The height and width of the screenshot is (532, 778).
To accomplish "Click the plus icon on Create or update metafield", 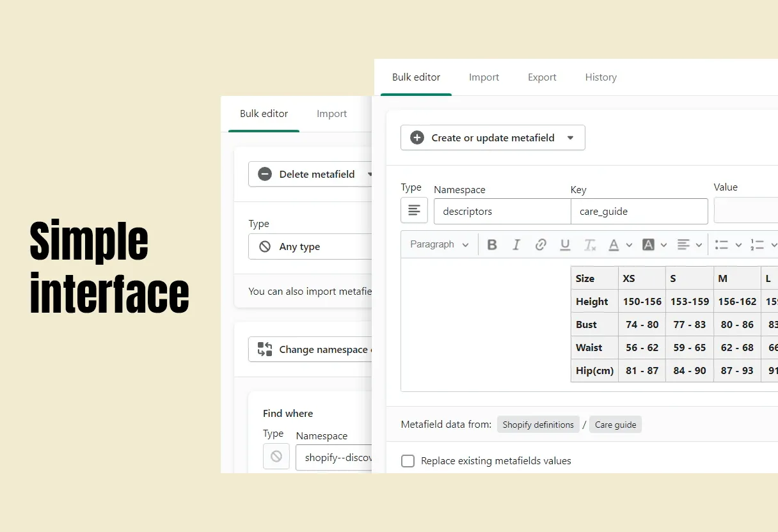I will click(x=417, y=137).
